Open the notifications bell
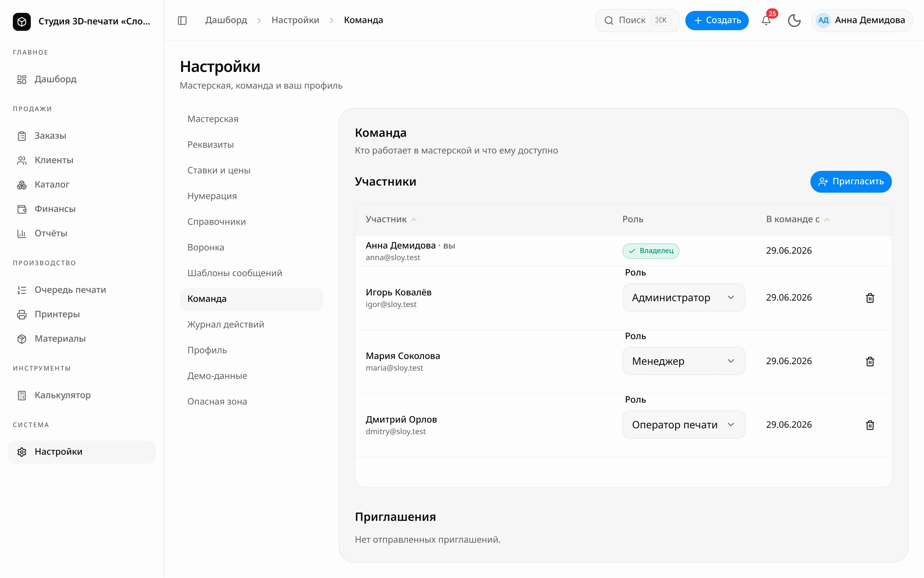Screen dimensions: 924x578 pos(766,20)
